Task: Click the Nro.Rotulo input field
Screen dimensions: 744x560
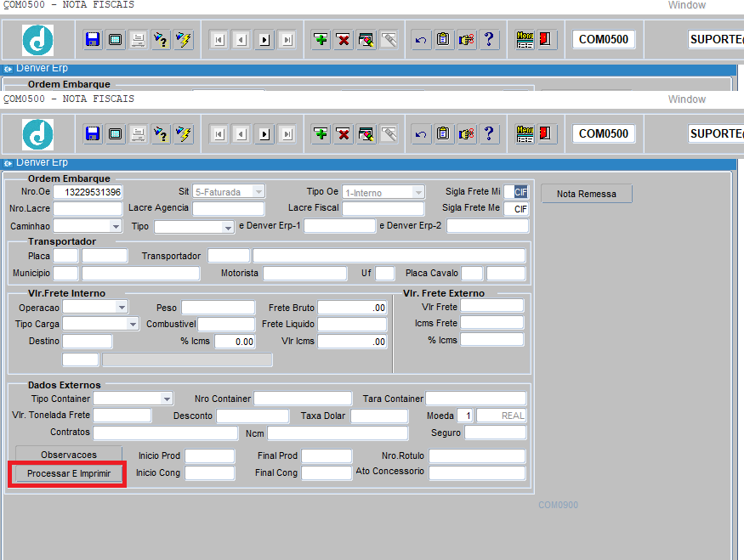Action: pyautogui.click(x=477, y=455)
